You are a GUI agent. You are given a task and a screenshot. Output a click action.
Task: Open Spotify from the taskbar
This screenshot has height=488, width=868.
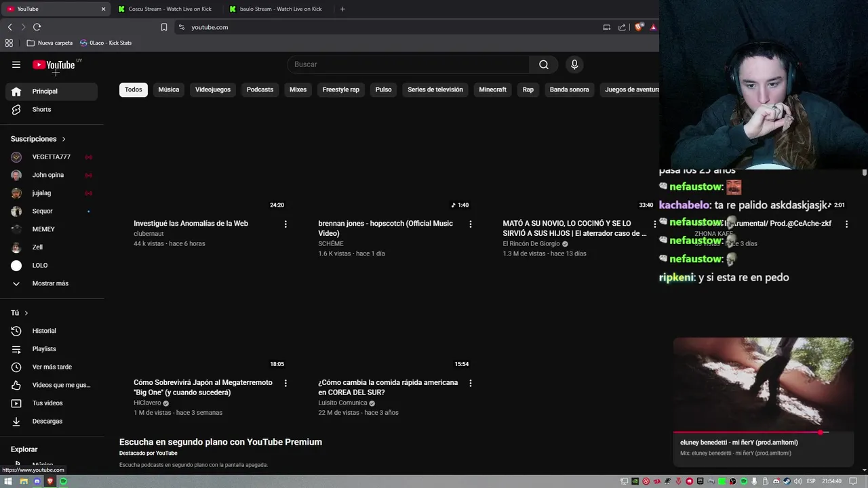tap(64, 481)
